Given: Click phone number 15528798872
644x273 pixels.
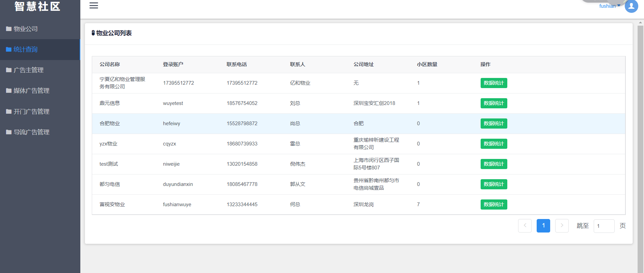Looking at the screenshot, I should (242, 124).
